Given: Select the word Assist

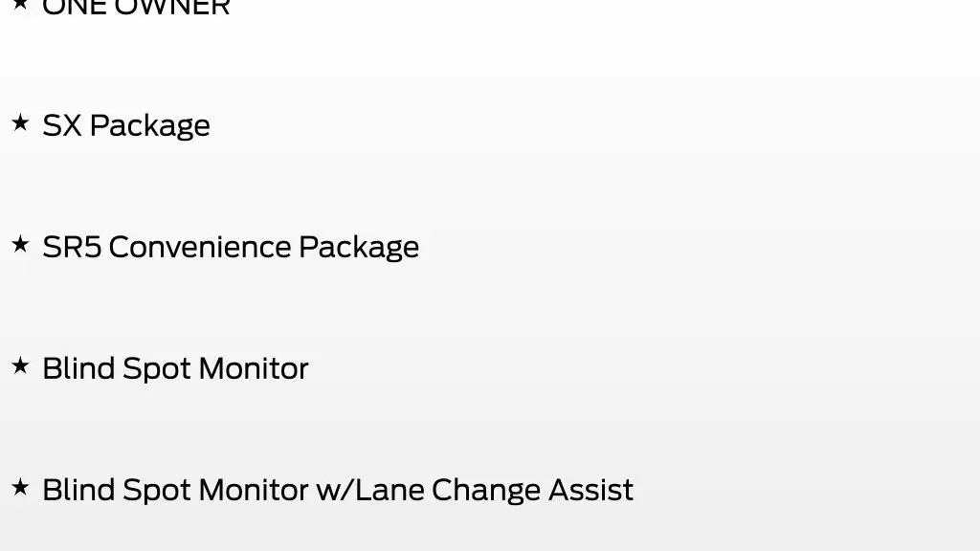Looking at the screenshot, I should tap(590, 490).
